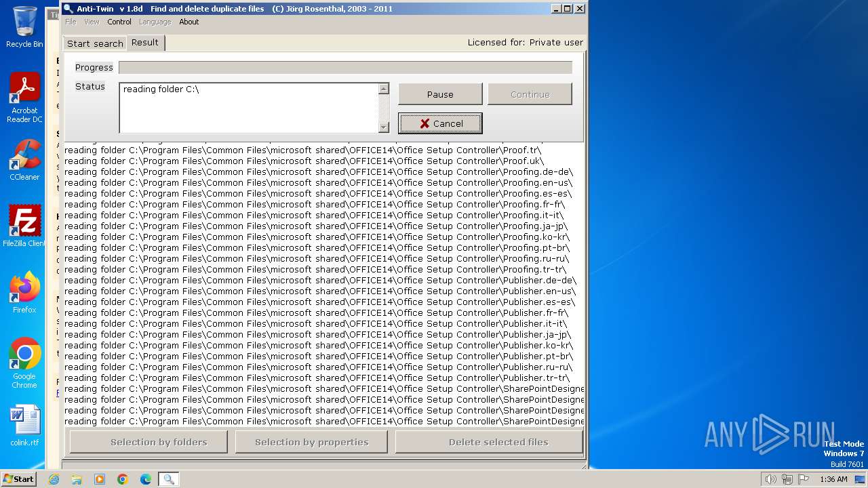Open the View menu
The image size is (868, 488).
click(x=92, y=22)
